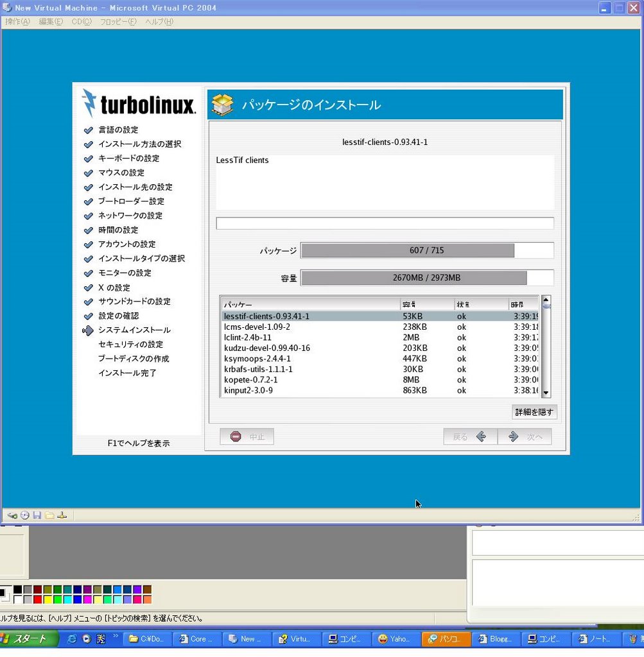The height and width of the screenshot is (657, 644).
Task: Click the third quick launch icon beside Media Player
Action: [x=101, y=638]
